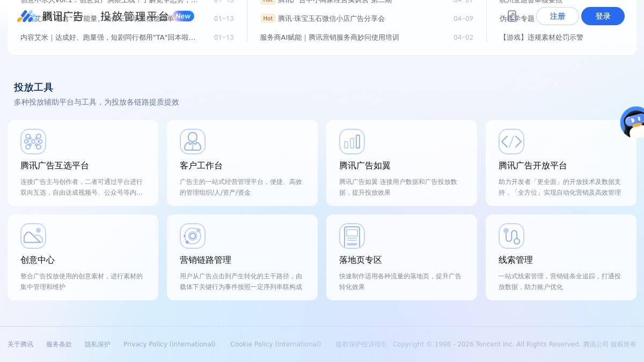Select the 营销链路管理 target icon
Image resolution: width=644 pixels, height=362 pixels.
point(193,235)
